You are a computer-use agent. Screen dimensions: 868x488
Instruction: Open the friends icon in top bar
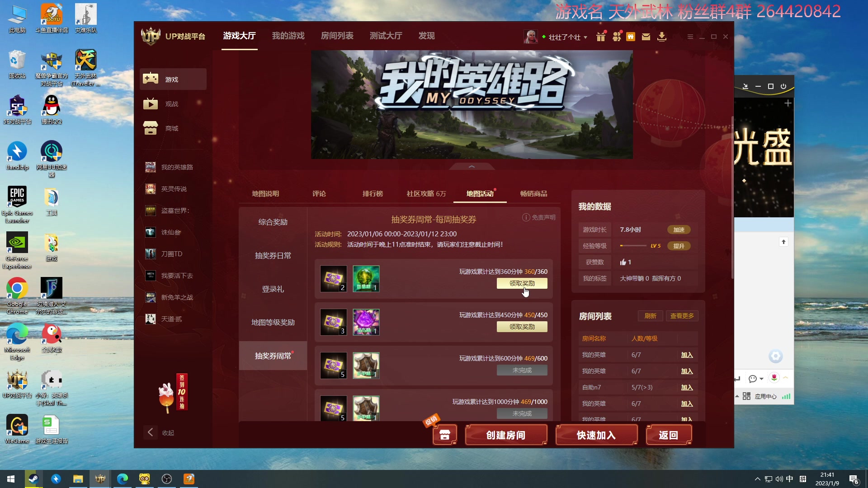(617, 37)
